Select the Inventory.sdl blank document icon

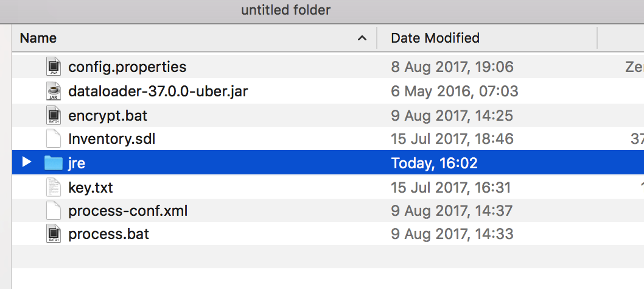54,139
